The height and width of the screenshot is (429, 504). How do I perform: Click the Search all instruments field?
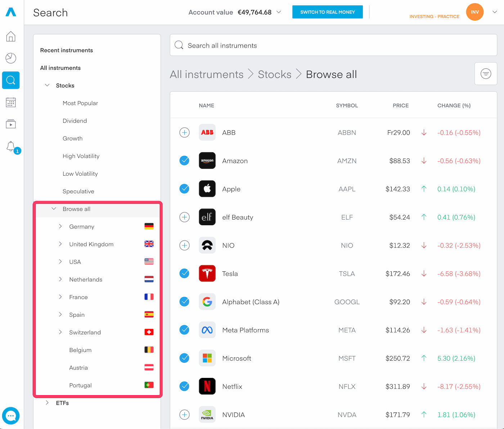[333, 45]
